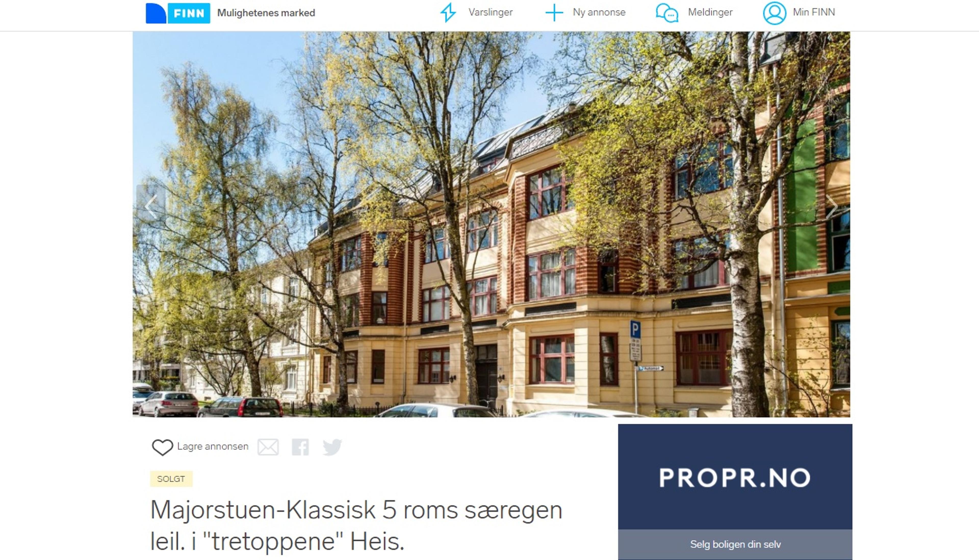The width and height of the screenshot is (979, 560).
Task: Click the main building photo
Action: point(491,224)
